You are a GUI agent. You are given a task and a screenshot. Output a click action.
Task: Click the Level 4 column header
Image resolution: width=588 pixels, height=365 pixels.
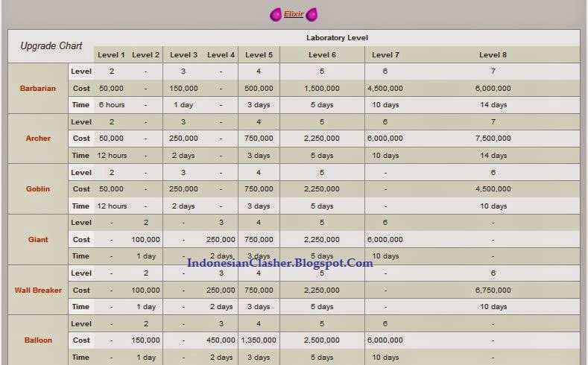(x=221, y=54)
